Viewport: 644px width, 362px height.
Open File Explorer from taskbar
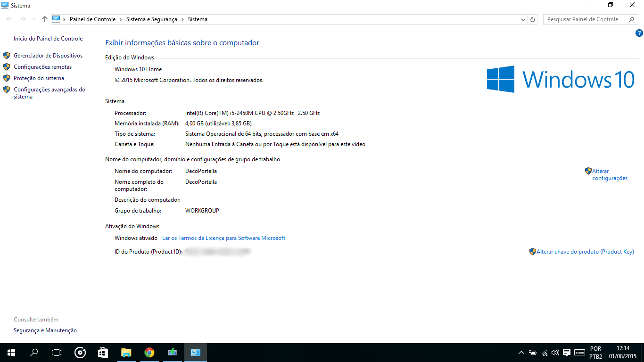[x=126, y=353]
